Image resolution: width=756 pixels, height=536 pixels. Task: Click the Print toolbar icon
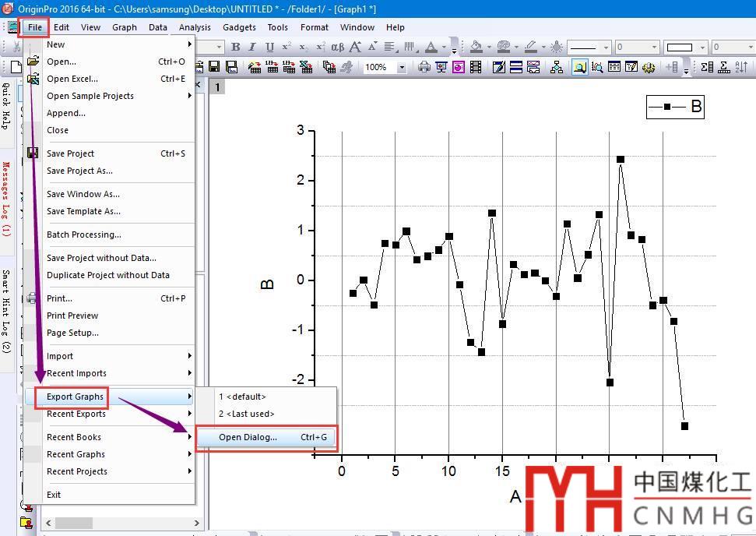point(424,68)
